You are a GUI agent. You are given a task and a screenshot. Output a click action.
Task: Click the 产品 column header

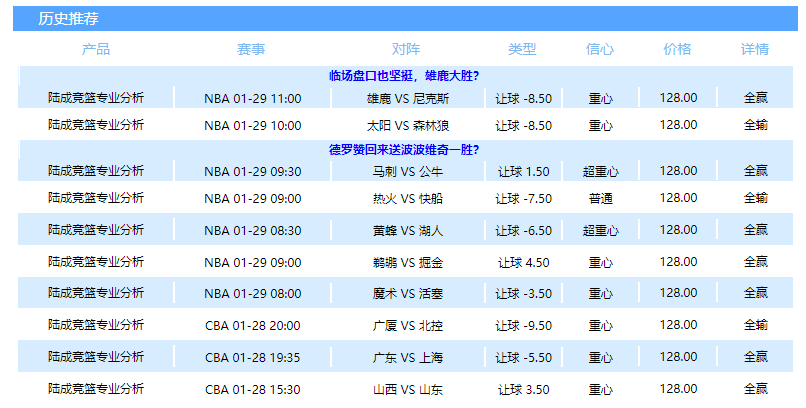(96, 49)
